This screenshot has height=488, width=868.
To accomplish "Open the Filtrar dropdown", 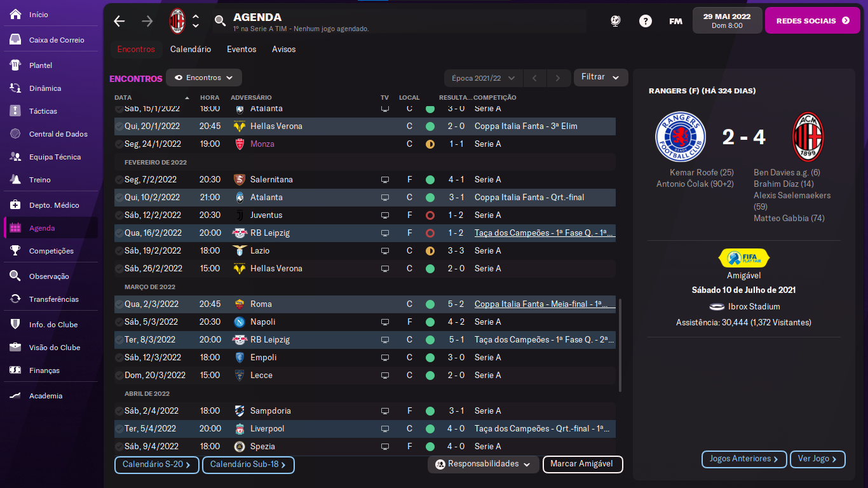I will pos(600,77).
